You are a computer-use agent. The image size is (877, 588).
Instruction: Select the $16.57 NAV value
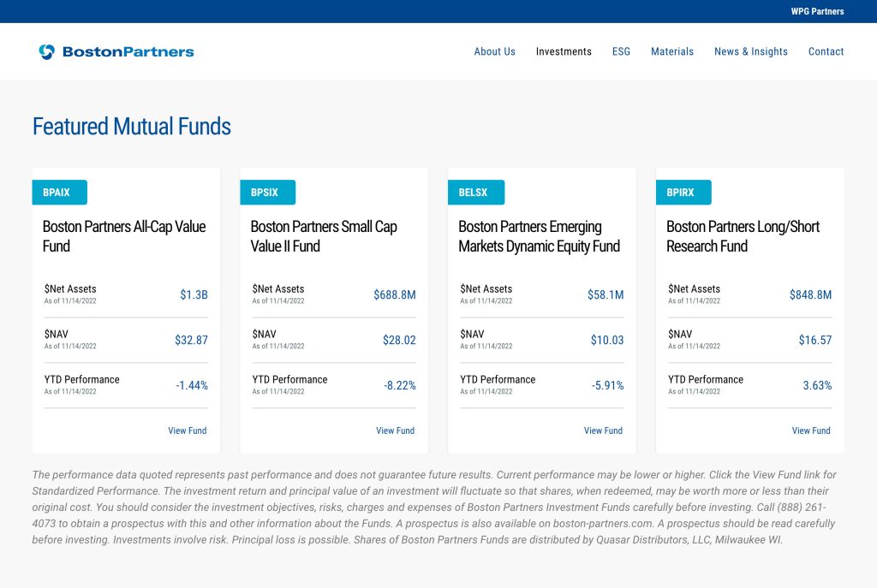tap(815, 340)
